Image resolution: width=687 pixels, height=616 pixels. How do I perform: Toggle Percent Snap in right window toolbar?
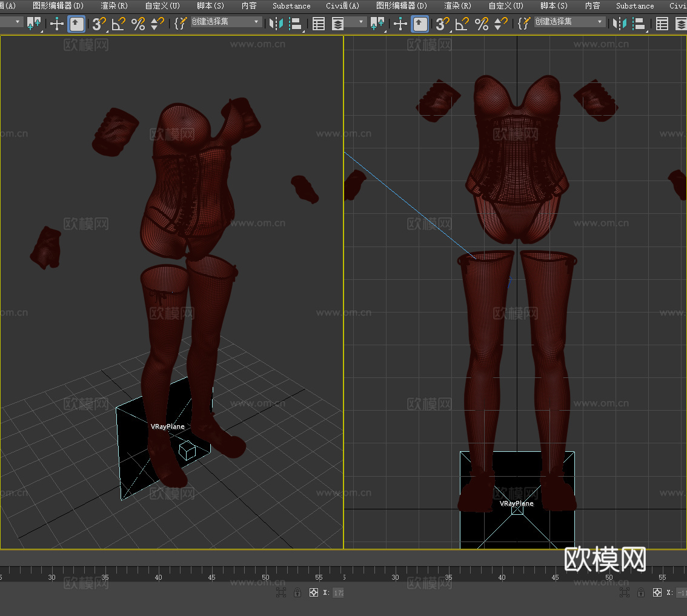point(482,24)
